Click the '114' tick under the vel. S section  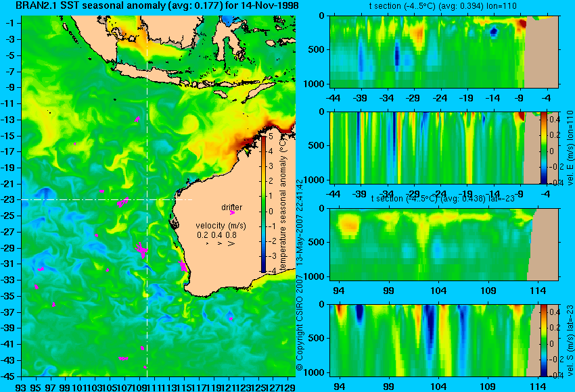coord(538,387)
